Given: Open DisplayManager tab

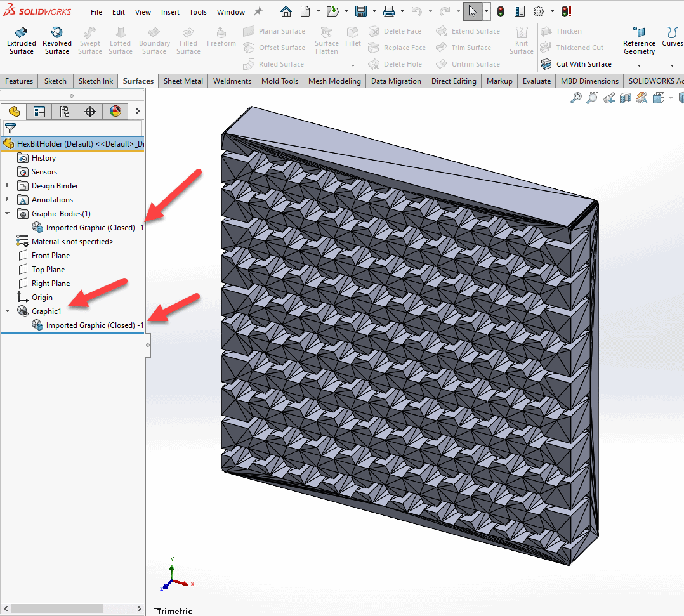Looking at the screenshot, I should [x=115, y=112].
